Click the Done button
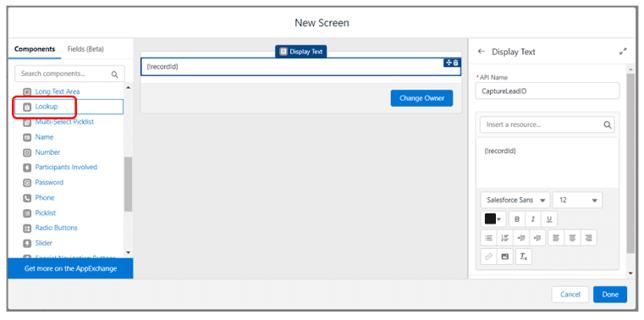Image resolution: width=644 pixels, height=320 pixels. point(610,295)
